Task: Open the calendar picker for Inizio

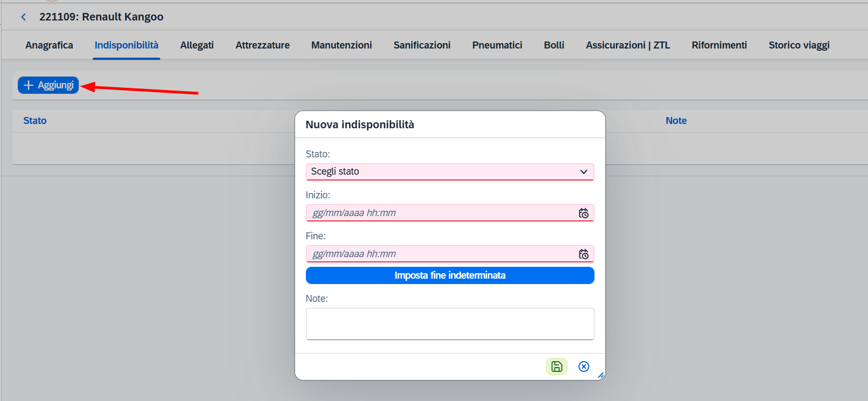Action: point(584,213)
